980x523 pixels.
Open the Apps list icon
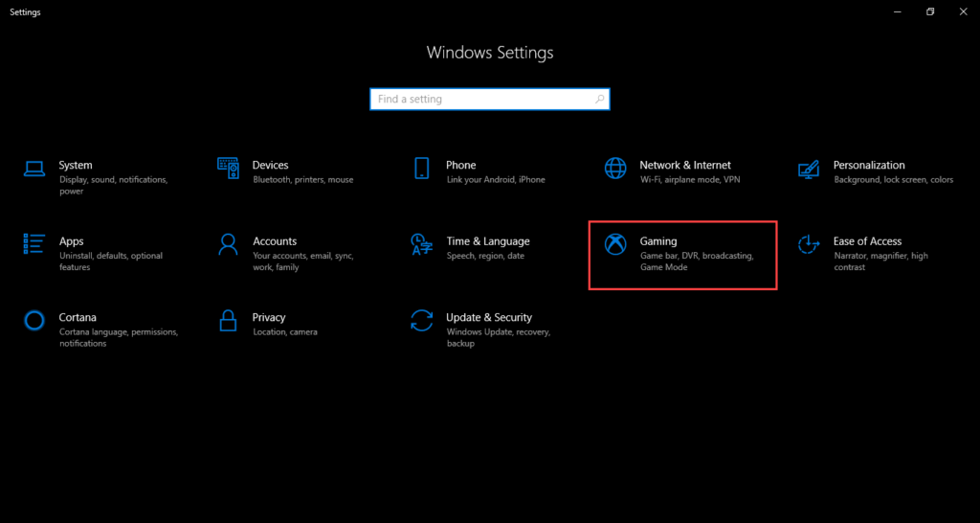click(x=33, y=244)
